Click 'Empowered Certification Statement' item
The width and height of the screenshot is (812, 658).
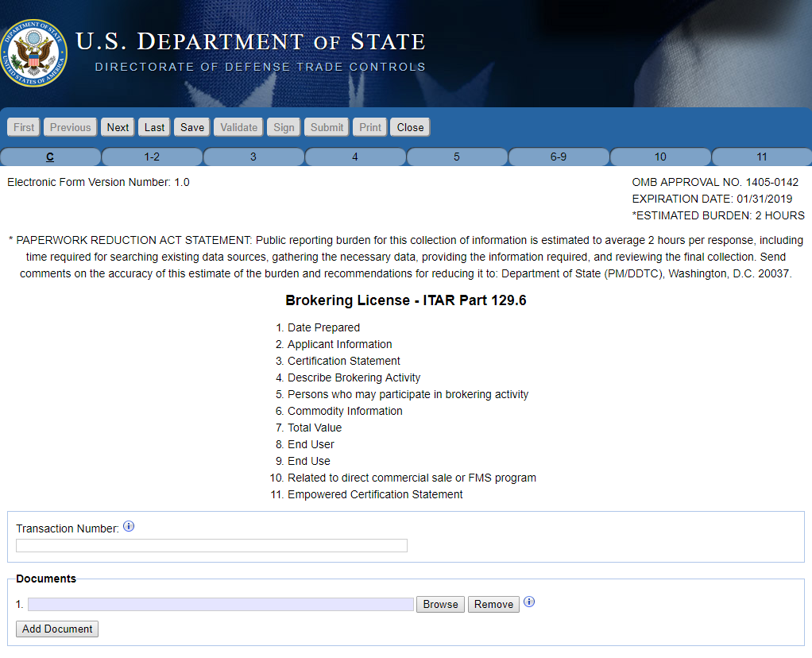click(375, 494)
